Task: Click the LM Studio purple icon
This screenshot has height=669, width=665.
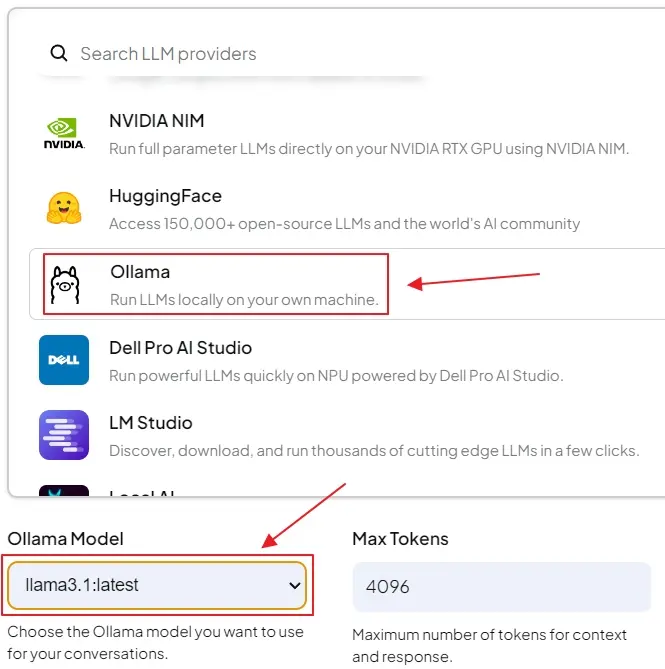Action: coord(64,435)
